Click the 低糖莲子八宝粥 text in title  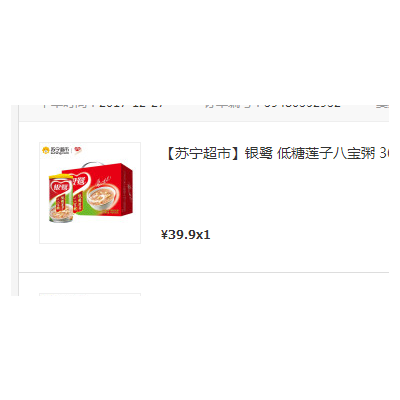(326, 153)
